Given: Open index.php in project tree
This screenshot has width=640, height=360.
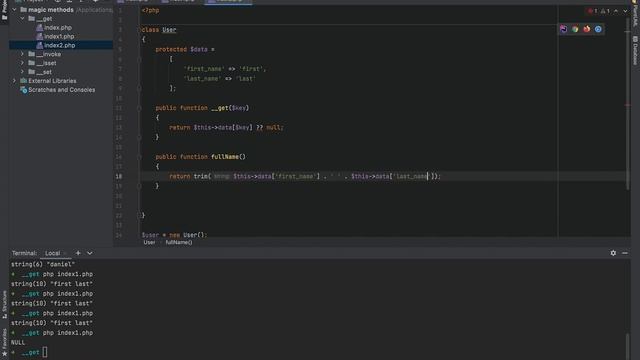Looking at the screenshot, I should [58, 27].
